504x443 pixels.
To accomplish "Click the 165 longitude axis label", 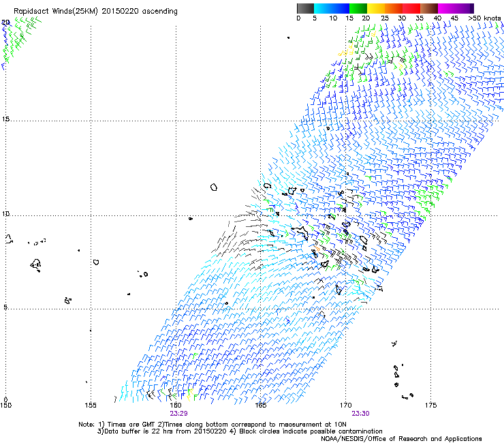I will 261,405.
